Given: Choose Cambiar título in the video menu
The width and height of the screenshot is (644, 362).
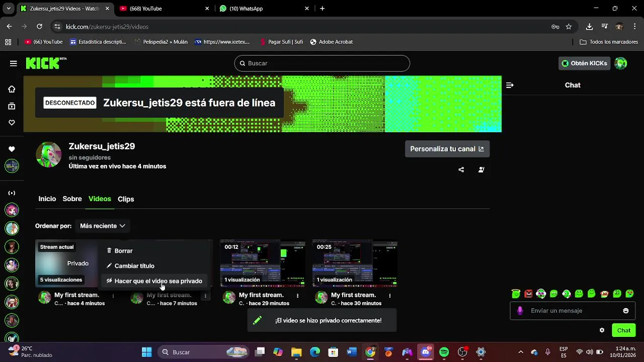Looking at the screenshot, I should pos(130,266).
